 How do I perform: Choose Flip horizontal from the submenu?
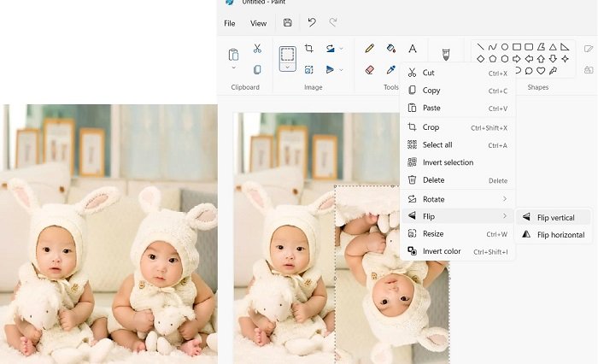560,235
